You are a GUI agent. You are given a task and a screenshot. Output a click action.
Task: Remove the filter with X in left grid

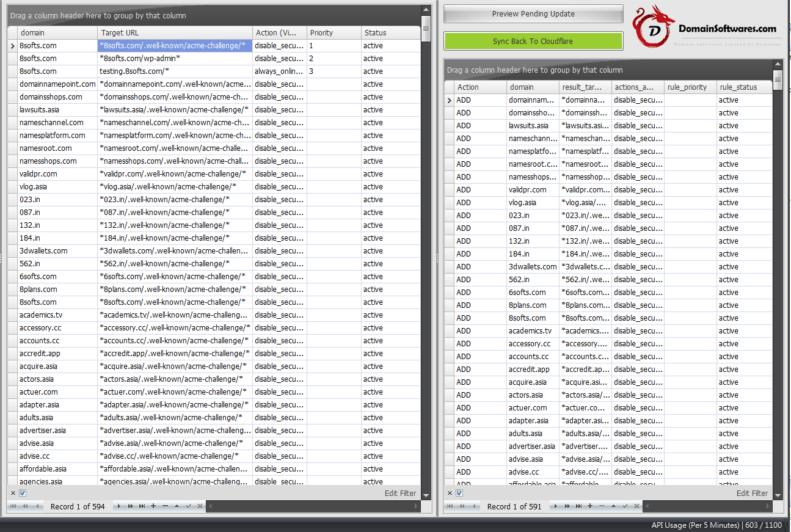[x=13, y=493]
